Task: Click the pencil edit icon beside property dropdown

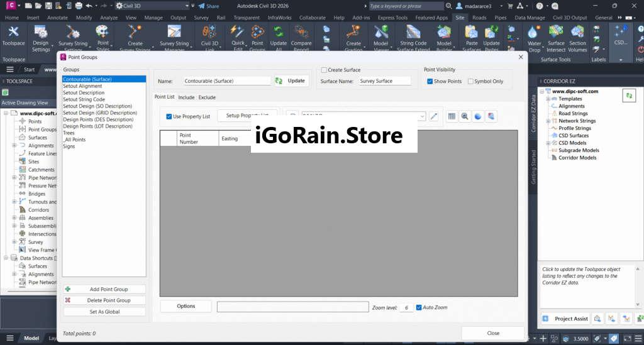Action: [433, 116]
